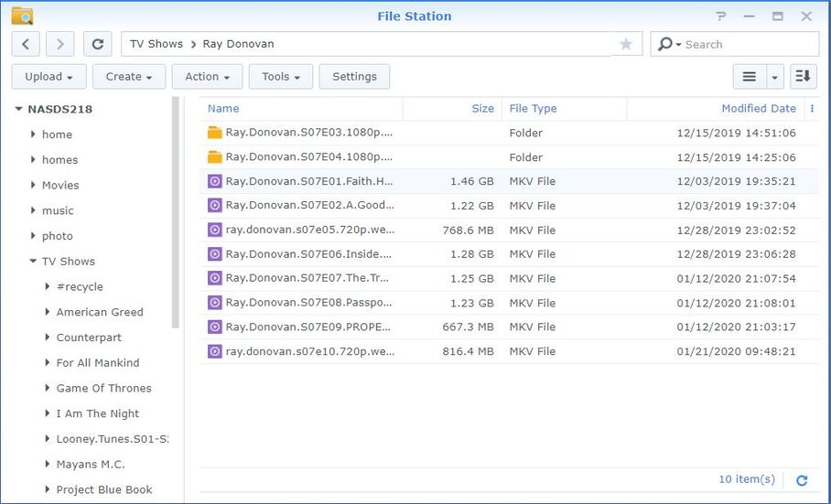Open the Upload dropdown menu
Image resolution: width=831 pixels, height=504 pixels.
coord(49,77)
